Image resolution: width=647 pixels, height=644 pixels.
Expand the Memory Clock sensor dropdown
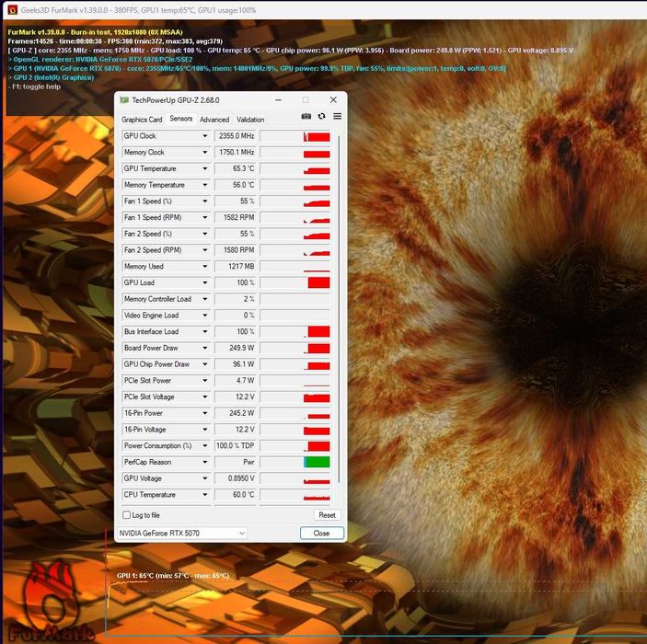pos(204,152)
